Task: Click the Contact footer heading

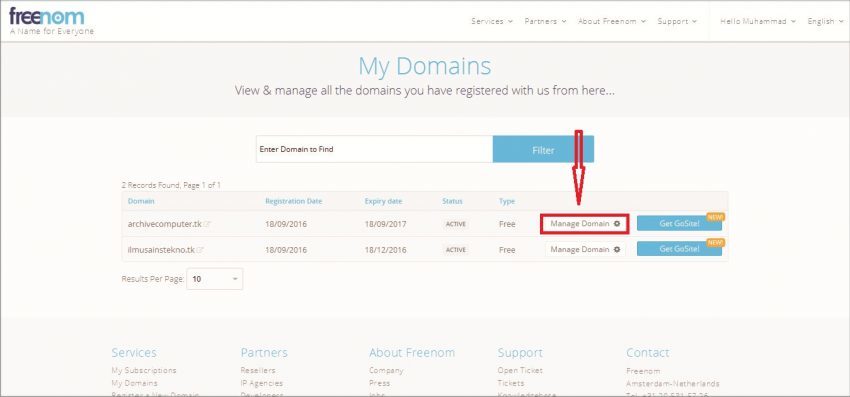Action: (x=648, y=353)
